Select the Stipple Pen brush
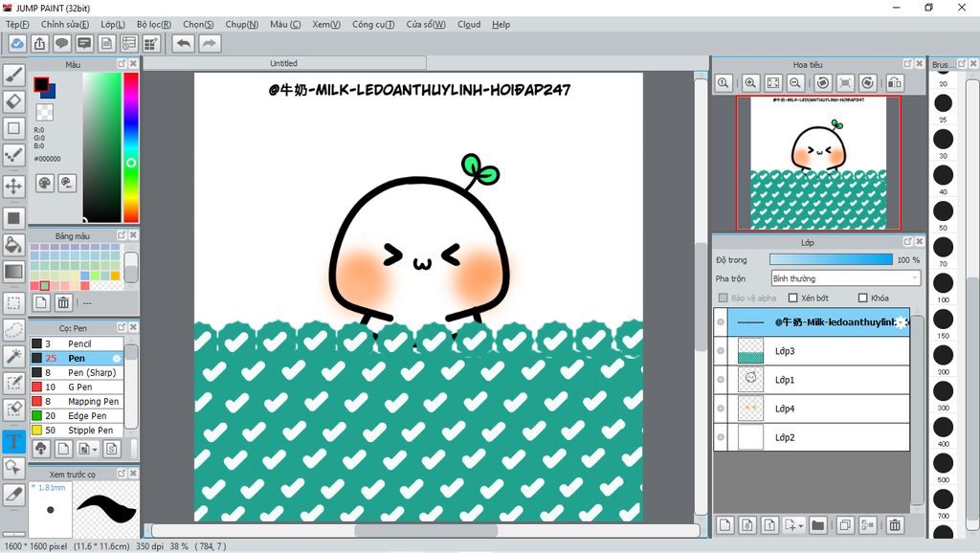This screenshot has height=553, width=980. (77, 430)
